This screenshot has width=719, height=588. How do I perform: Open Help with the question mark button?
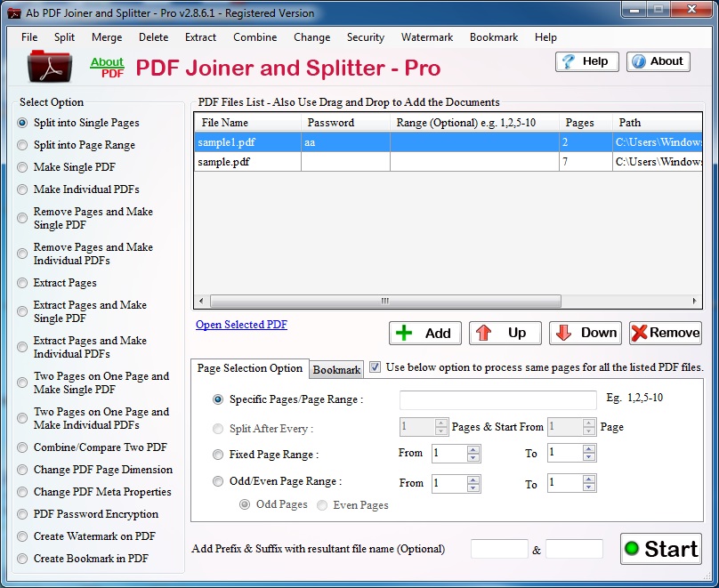pyautogui.click(x=587, y=61)
